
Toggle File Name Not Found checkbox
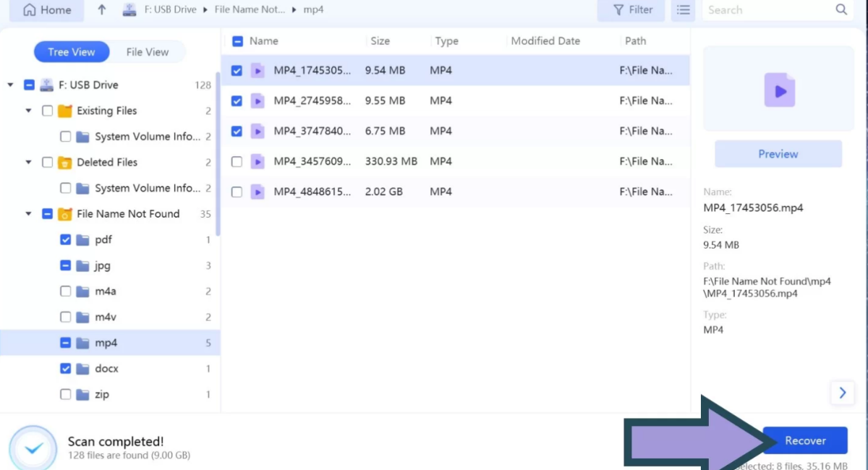pyautogui.click(x=47, y=214)
